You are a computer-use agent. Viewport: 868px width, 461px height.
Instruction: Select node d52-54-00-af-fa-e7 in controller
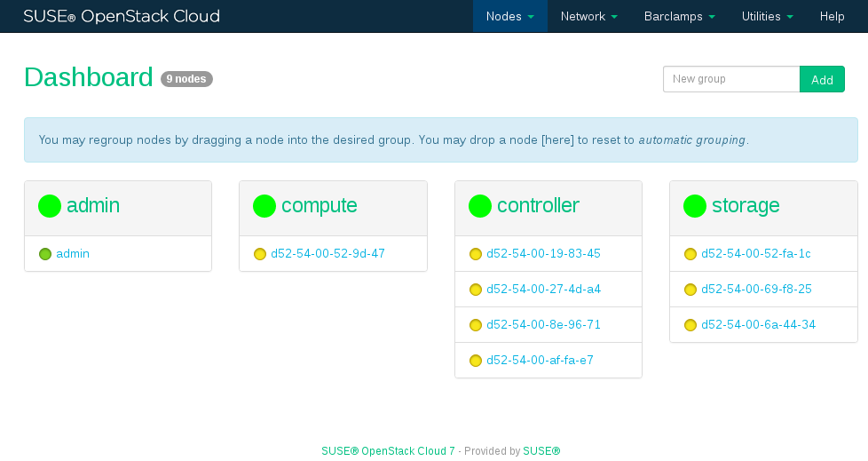[540, 360]
